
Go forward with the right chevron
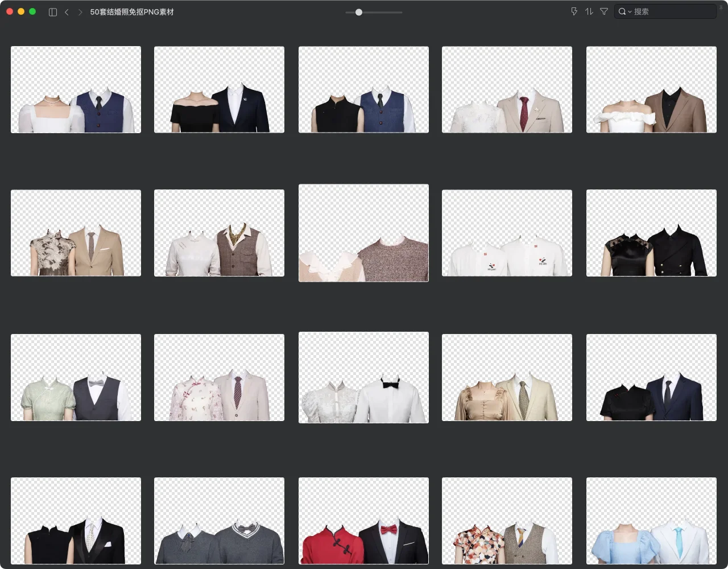(80, 12)
